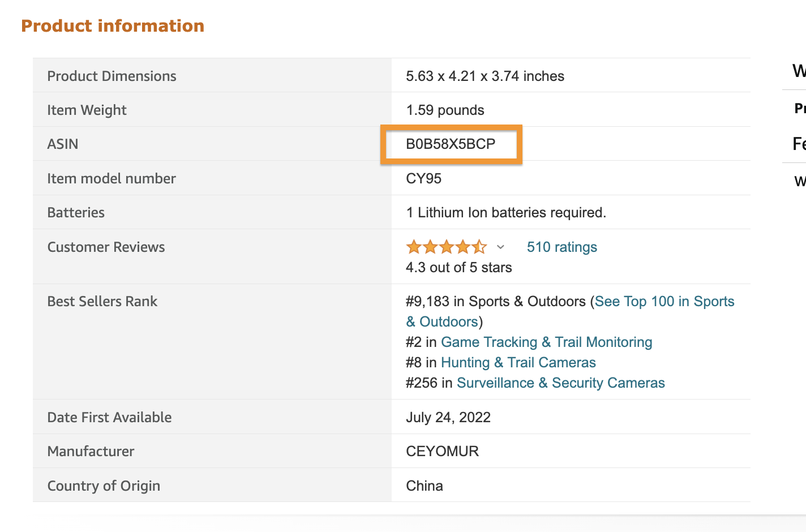Viewport: 806px width, 532px height.
Task: Click the star rating icons
Action: [x=446, y=247]
